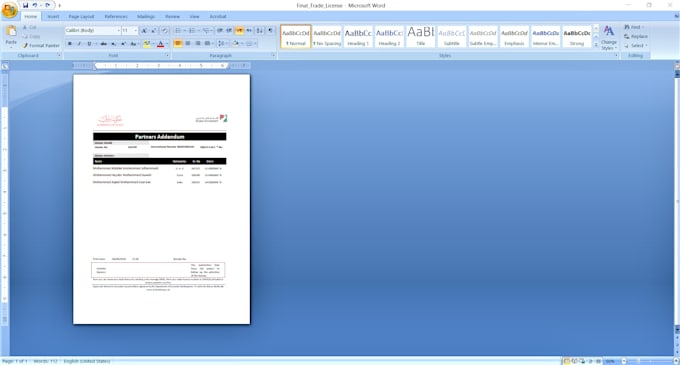
Task: Apply text highlight color
Action: coord(147,44)
